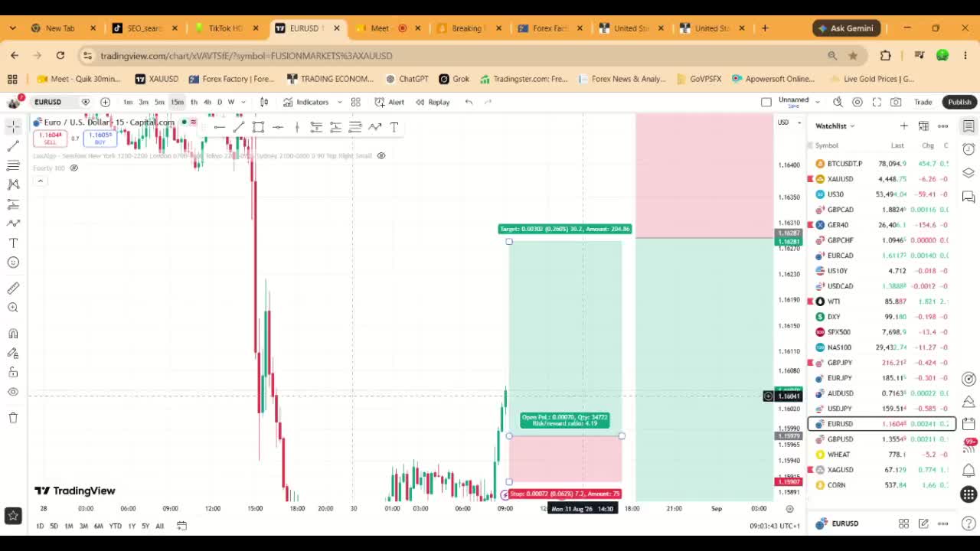The height and width of the screenshot is (551, 980).
Task: Select the 1h timeframe
Action: coord(194,102)
